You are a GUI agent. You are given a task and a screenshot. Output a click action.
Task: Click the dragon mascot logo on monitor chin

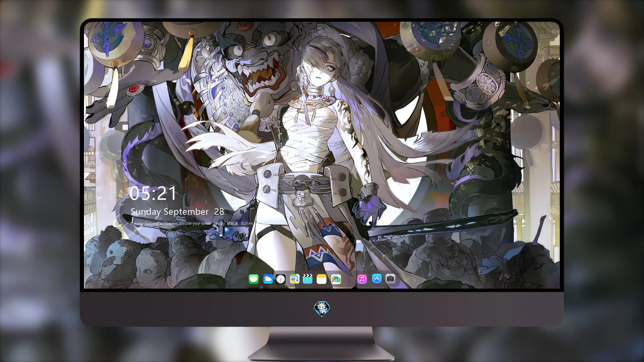[x=322, y=309]
